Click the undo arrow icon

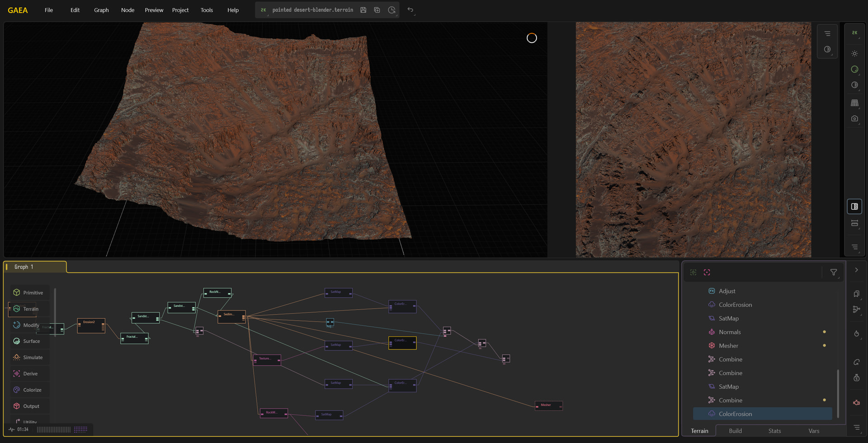point(410,10)
